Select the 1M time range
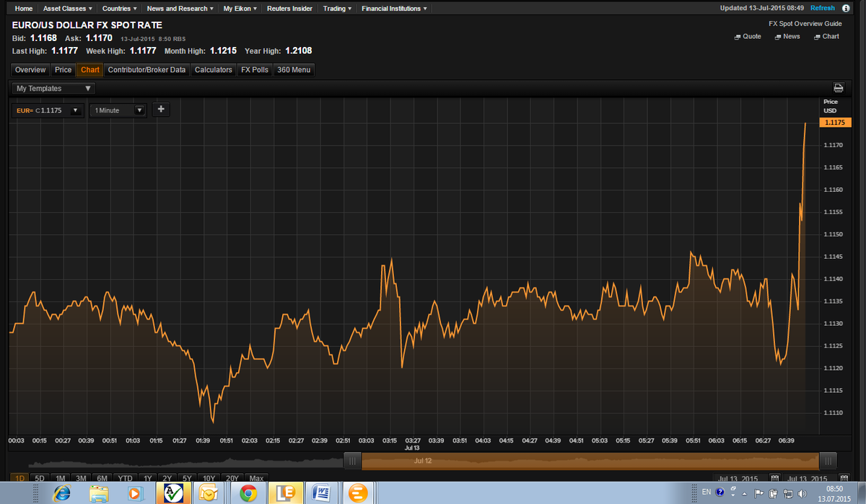This screenshot has height=504, width=866. coord(61,478)
